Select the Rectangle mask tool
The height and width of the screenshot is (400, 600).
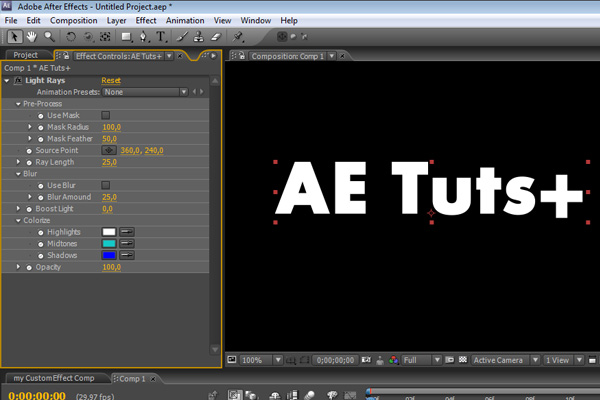point(126,37)
